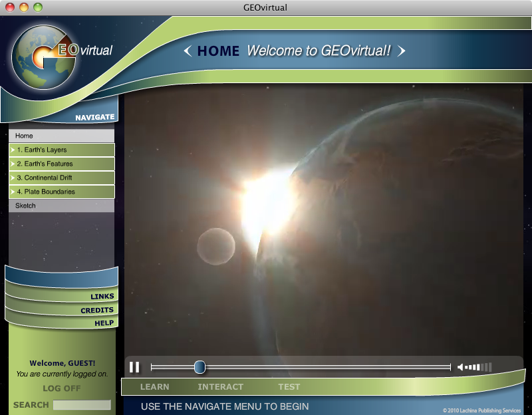The height and width of the screenshot is (415, 532).
Task: Minimize the GEOvirtual window
Action: (x=24, y=7)
